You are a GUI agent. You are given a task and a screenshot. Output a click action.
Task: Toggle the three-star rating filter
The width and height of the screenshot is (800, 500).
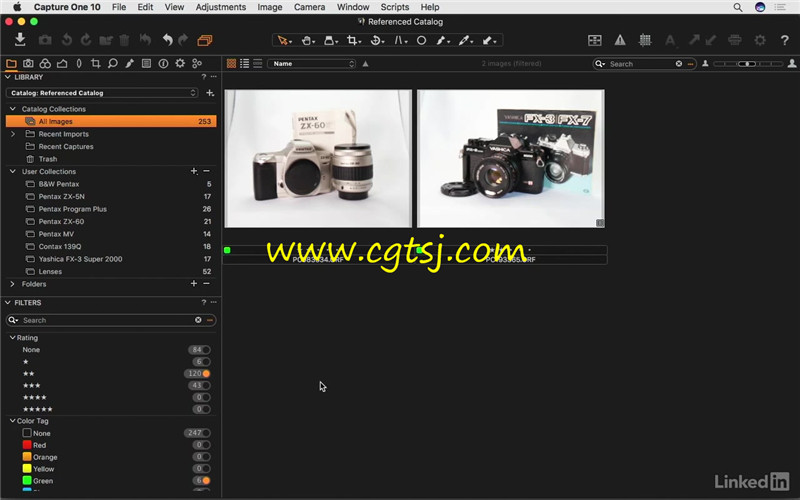tap(206, 385)
